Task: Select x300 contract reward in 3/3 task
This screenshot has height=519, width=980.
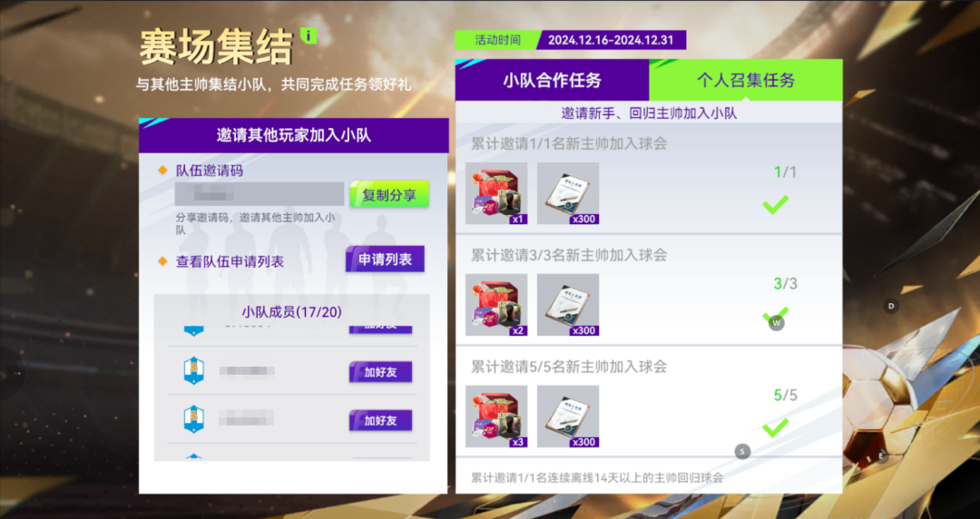Action: pyautogui.click(x=568, y=305)
